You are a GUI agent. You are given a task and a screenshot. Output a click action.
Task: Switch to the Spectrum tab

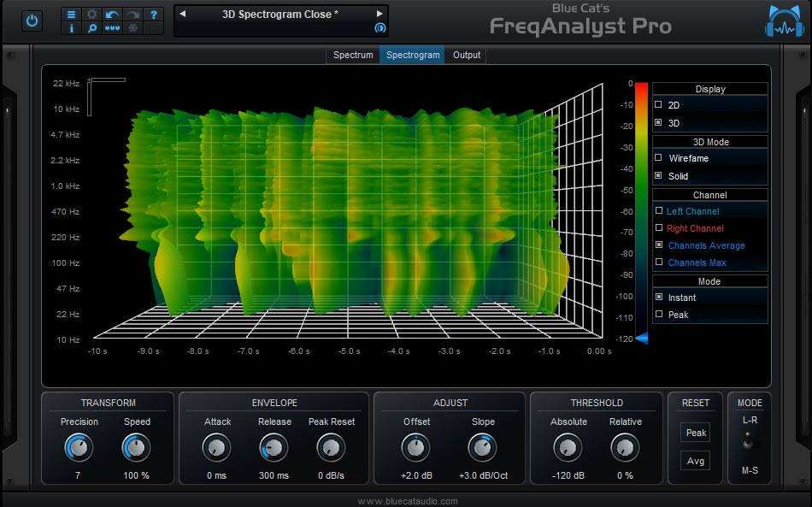(352, 55)
